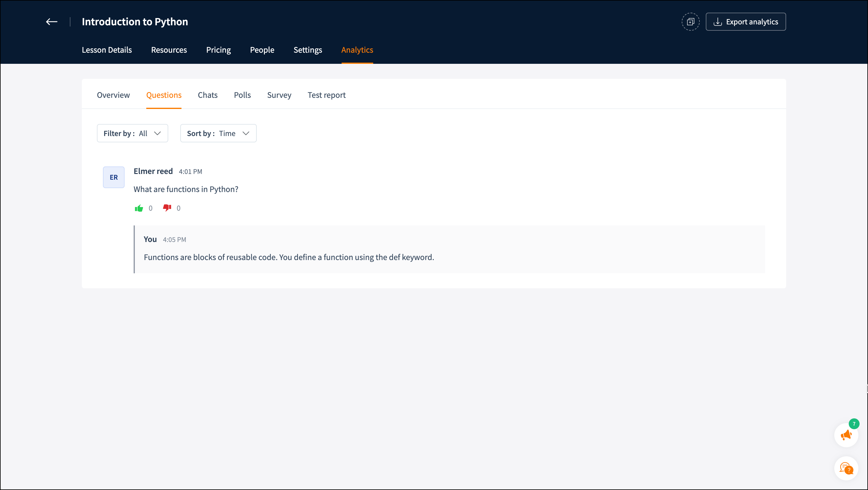Click the download icon in Export analytics
Screen dimensions: 868x490
[718, 22]
